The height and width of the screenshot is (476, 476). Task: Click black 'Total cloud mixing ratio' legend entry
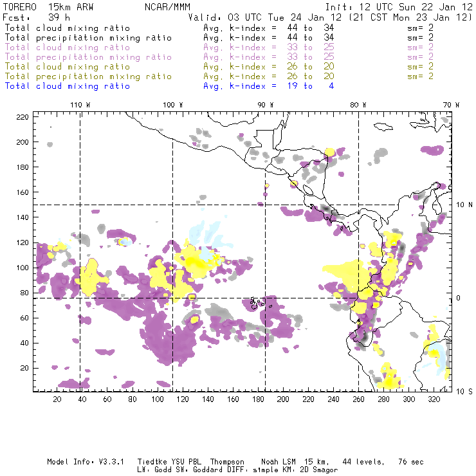tap(68, 28)
